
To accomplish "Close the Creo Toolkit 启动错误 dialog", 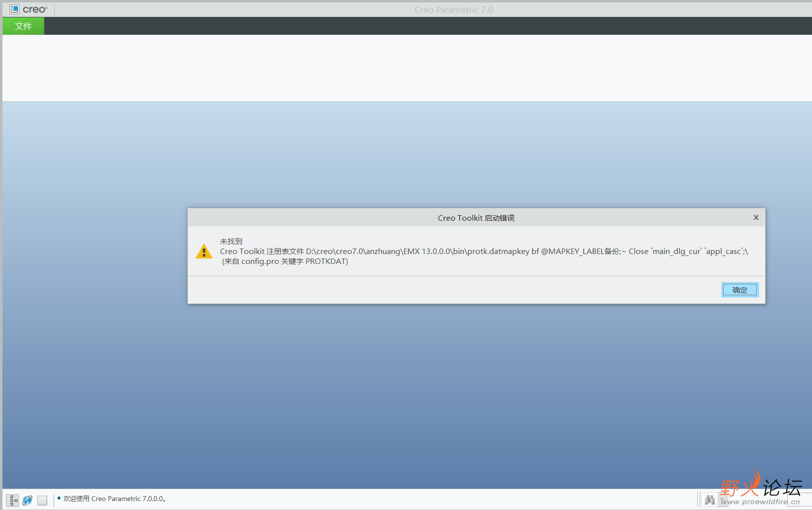I will pos(756,217).
